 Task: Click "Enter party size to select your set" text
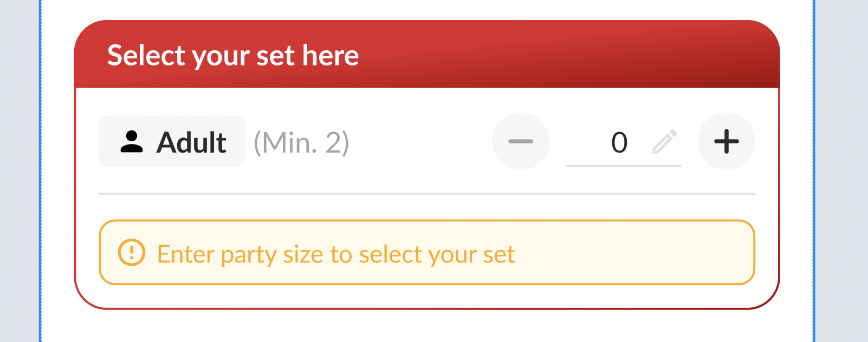point(336,254)
